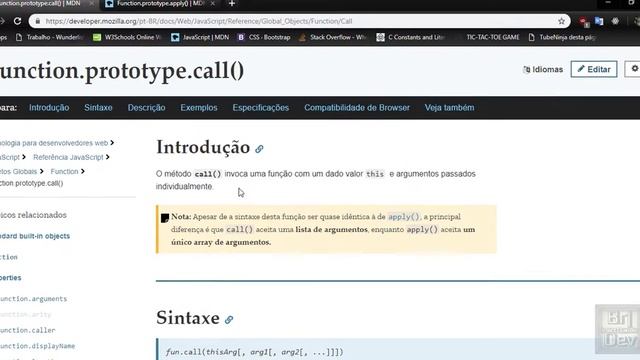This screenshot has height=360, width=640.
Task: Switch to the Function.prototype.apply() tab
Action: click(x=159, y=4)
